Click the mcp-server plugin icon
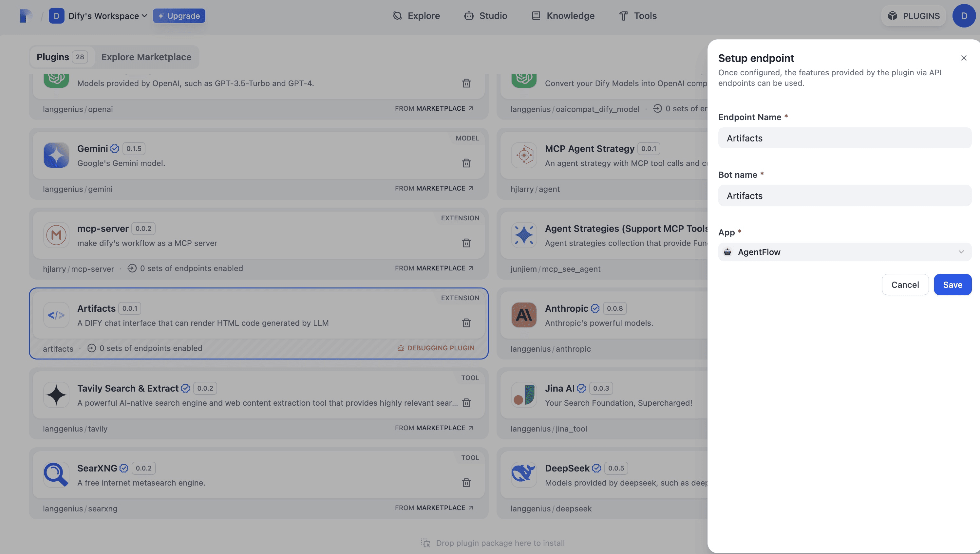The height and width of the screenshot is (554, 980). [56, 235]
